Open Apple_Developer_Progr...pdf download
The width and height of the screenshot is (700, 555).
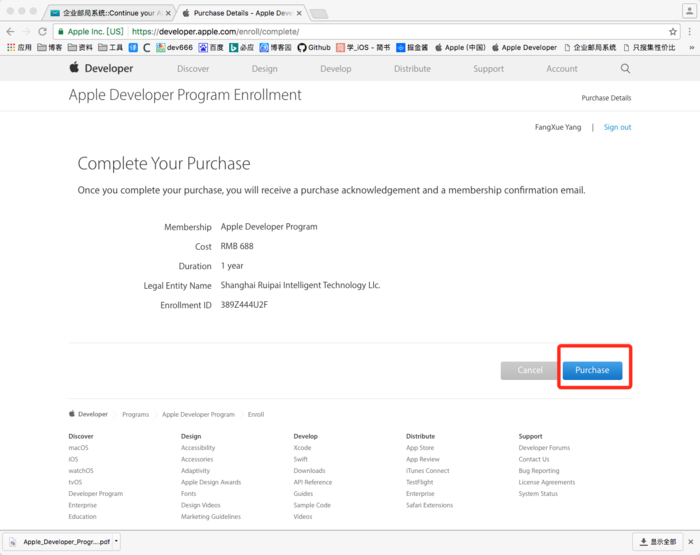60,542
